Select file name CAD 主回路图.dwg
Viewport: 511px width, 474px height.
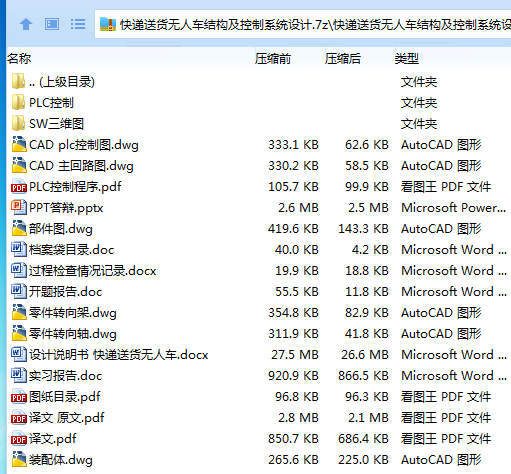click(81, 166)
